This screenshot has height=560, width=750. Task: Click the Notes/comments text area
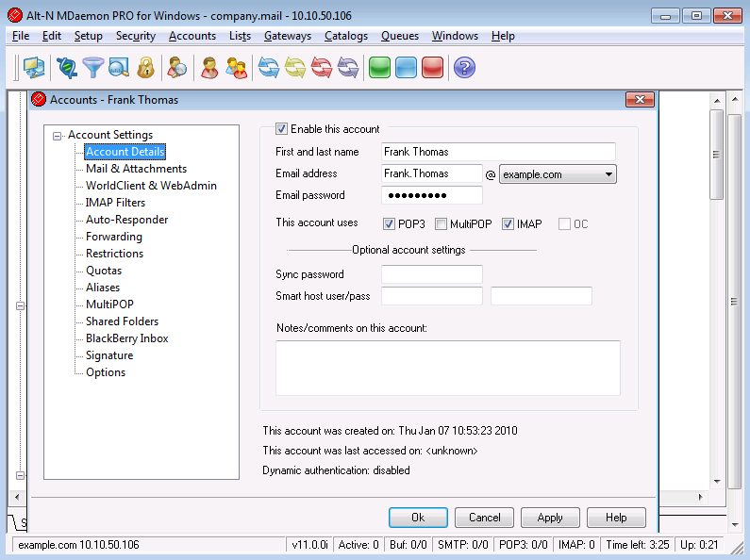click(447, 367)
